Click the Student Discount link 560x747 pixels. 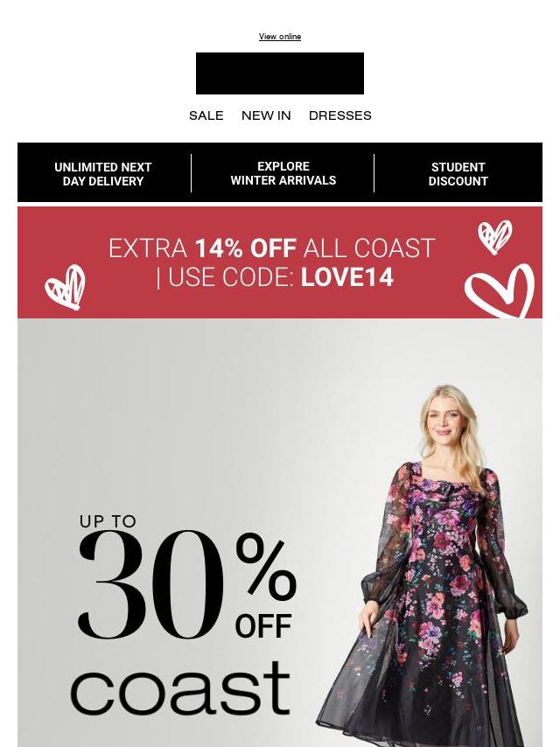(458, 174)
